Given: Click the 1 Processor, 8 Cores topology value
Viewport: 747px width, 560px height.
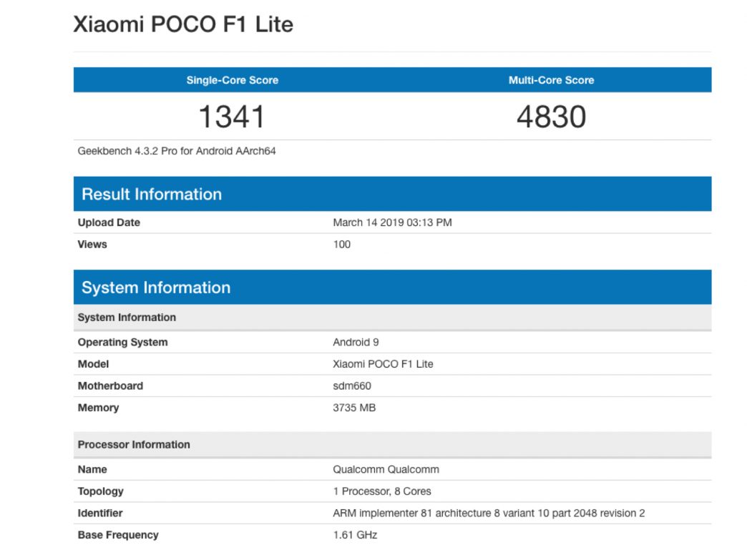Looking at the screenshot, I should coord(382,491).
